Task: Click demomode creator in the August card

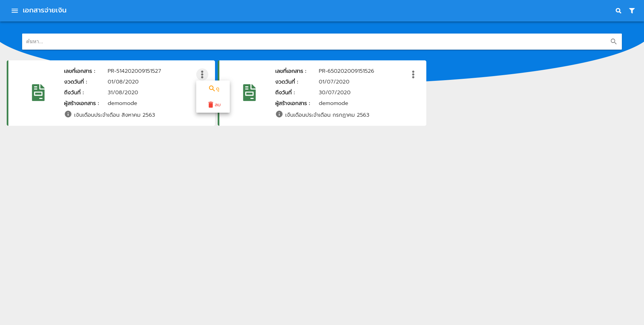Action: pos(122,103)
